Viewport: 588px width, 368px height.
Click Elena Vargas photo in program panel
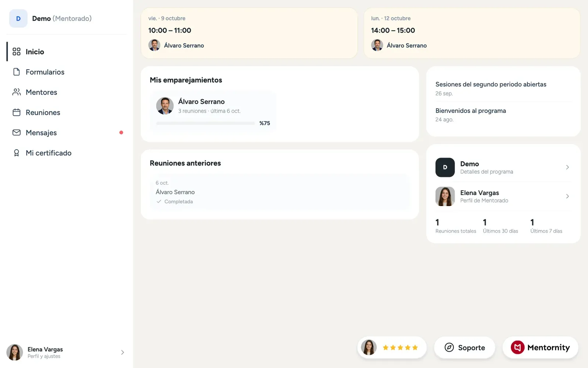[x=445, y=196]
